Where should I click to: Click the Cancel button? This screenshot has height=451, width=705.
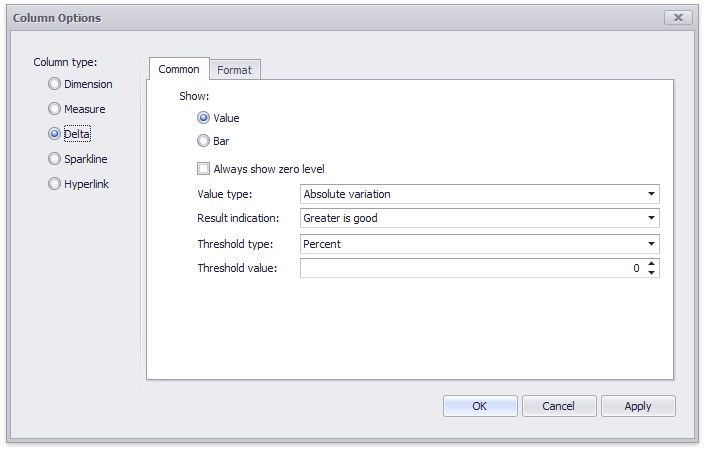558,406
